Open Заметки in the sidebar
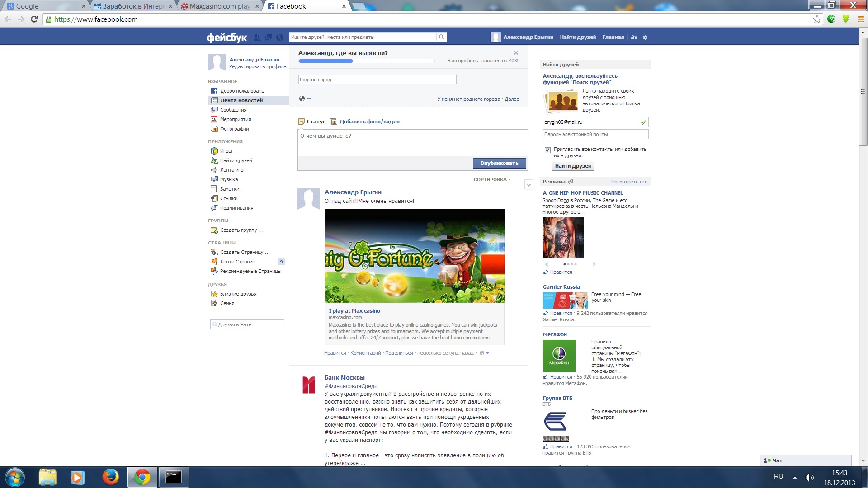Image resolution: width=868 pixels, height=488 pixels. pos(230,189)
